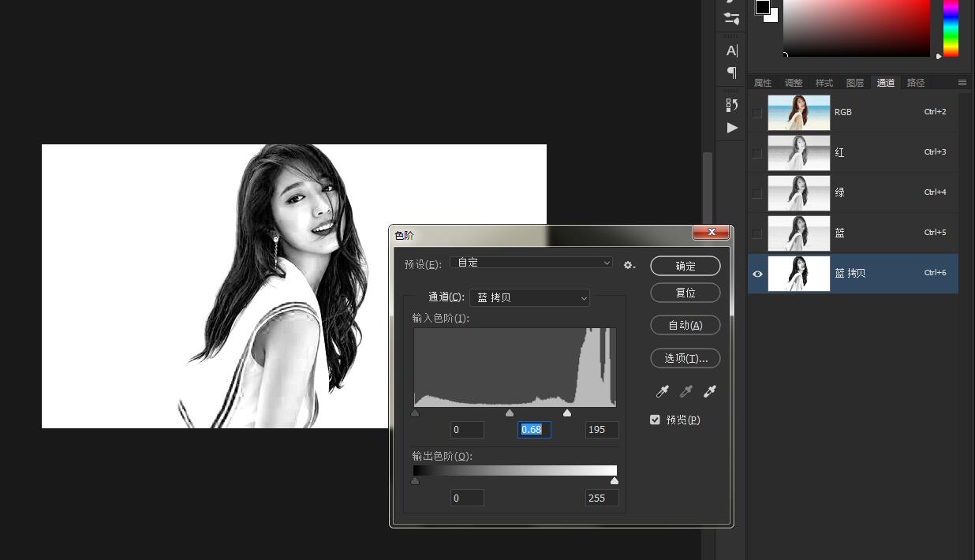Expand the 预设 preset dropdown
Image resolution: width=975 pixels, height=560 pixels.
coord(531,263)
